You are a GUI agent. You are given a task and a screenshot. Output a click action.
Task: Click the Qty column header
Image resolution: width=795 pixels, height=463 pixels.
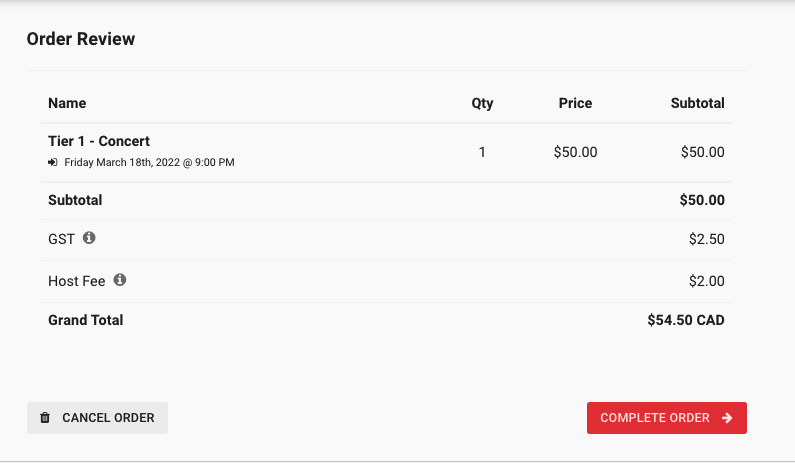coord(482,103)
